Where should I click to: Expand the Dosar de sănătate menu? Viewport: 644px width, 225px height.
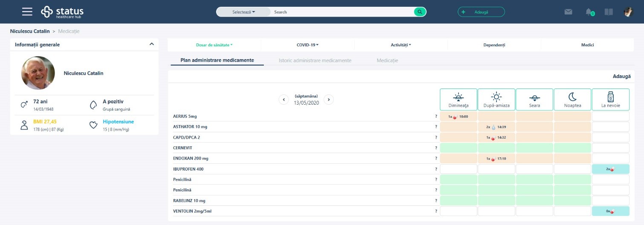tap(214, 45)
